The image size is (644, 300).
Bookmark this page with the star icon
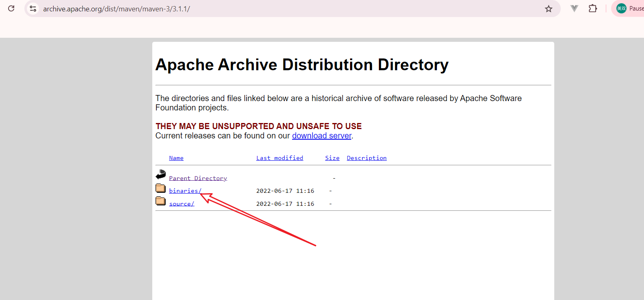549,9
